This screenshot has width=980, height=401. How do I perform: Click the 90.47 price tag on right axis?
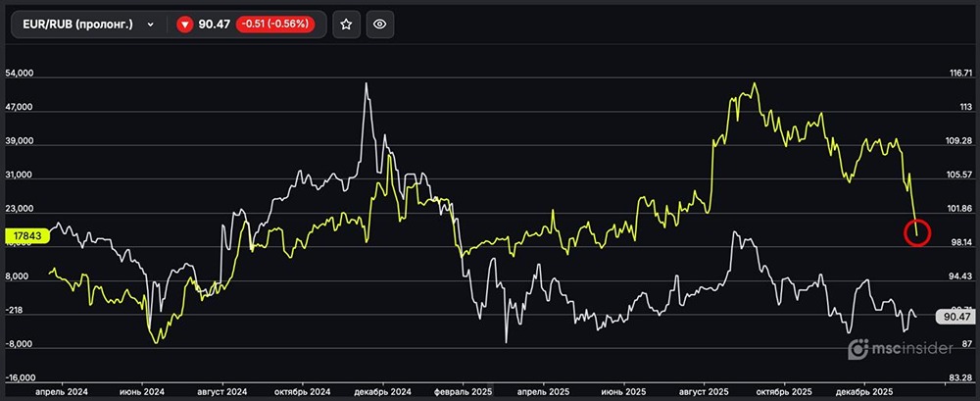(955, 317)
